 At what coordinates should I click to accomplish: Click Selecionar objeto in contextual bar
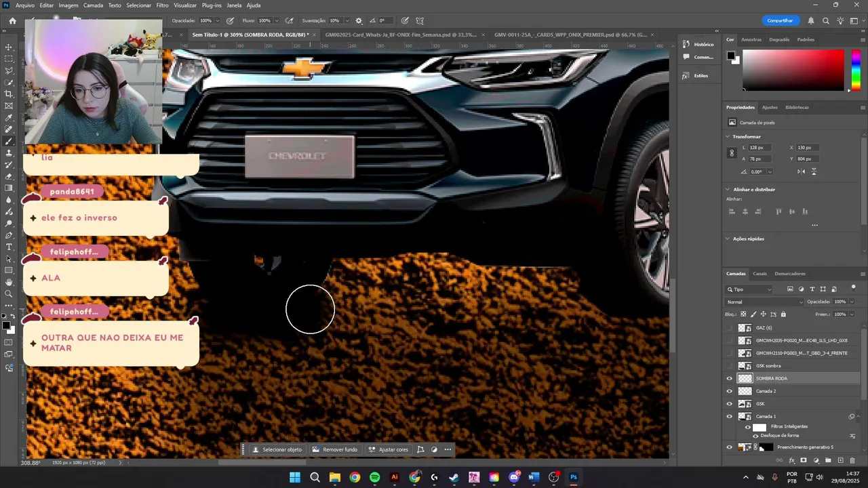point(277,449)
